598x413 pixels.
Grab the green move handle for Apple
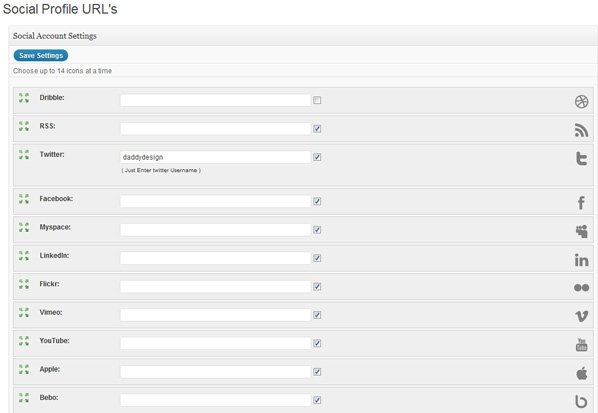click(x=24, y=369)
